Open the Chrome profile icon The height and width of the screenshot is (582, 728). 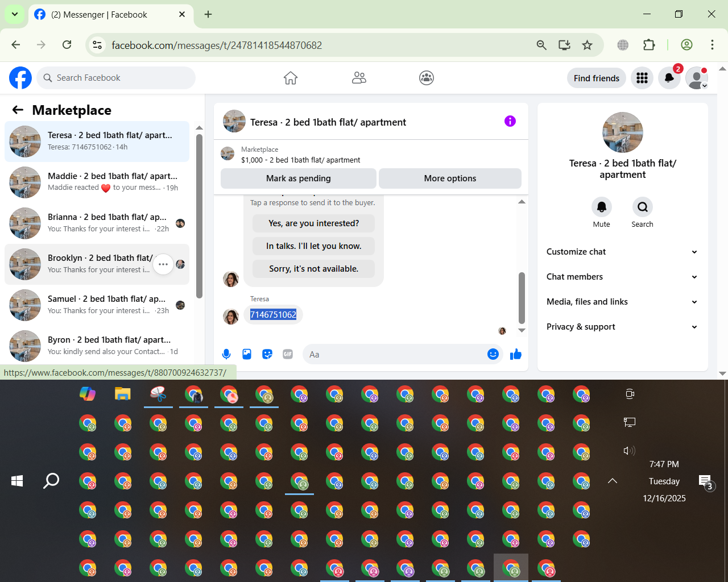(686, 45)
